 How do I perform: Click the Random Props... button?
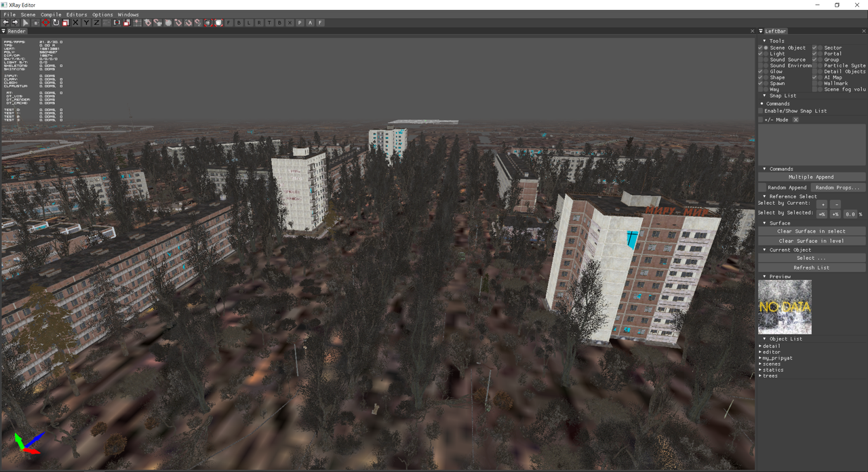[837, 187]
